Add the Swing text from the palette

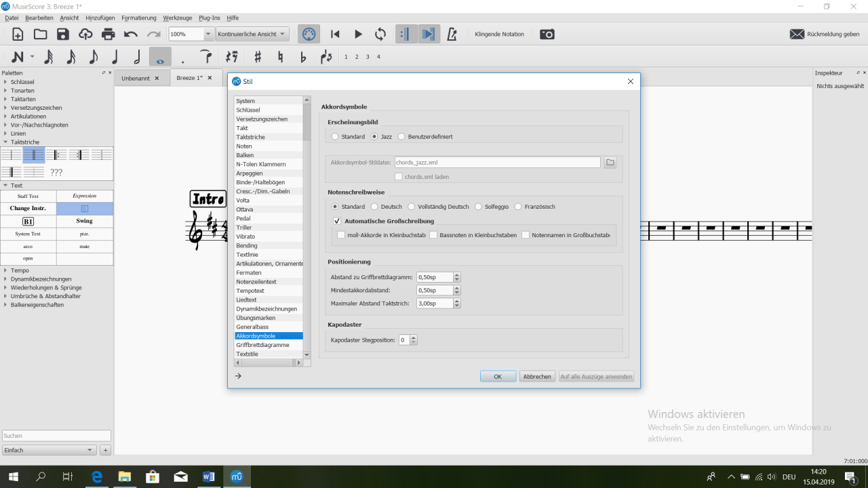click(84, 221)
